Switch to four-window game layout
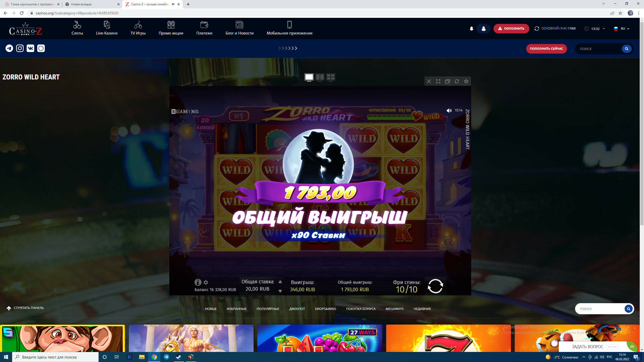The image size is (644, 362). 331,77
